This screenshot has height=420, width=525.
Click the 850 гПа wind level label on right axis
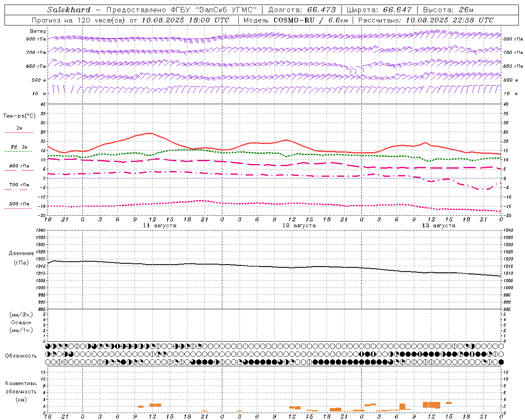pyautogui.click(x=513, y=66)
